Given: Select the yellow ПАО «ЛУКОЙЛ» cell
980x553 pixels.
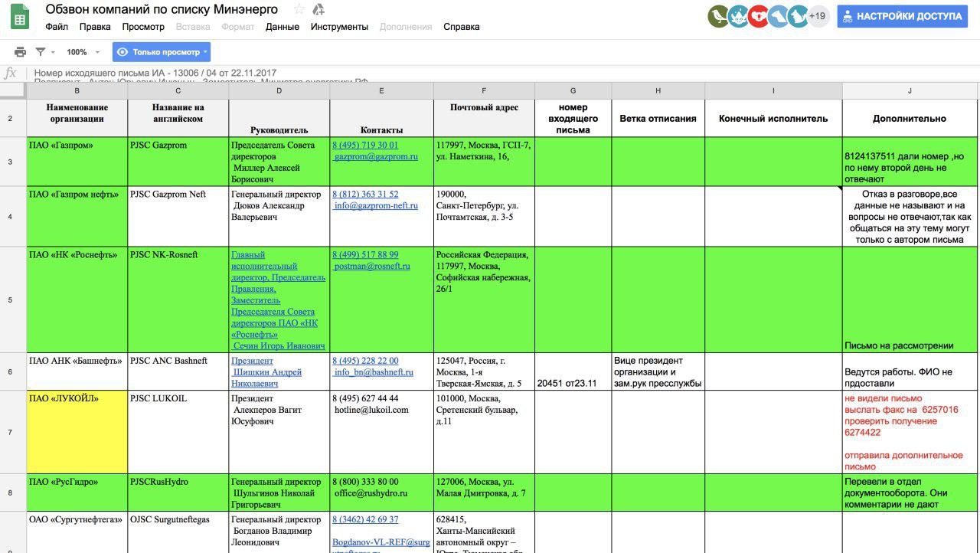Looking at the screenshot, I should [77, 432].
